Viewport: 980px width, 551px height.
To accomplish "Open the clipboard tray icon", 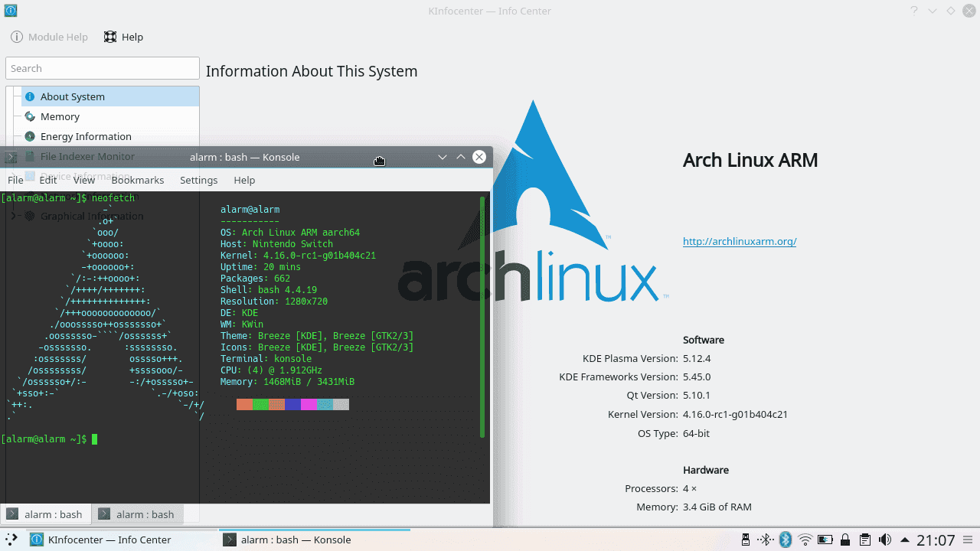I will (x=864, y=540).
